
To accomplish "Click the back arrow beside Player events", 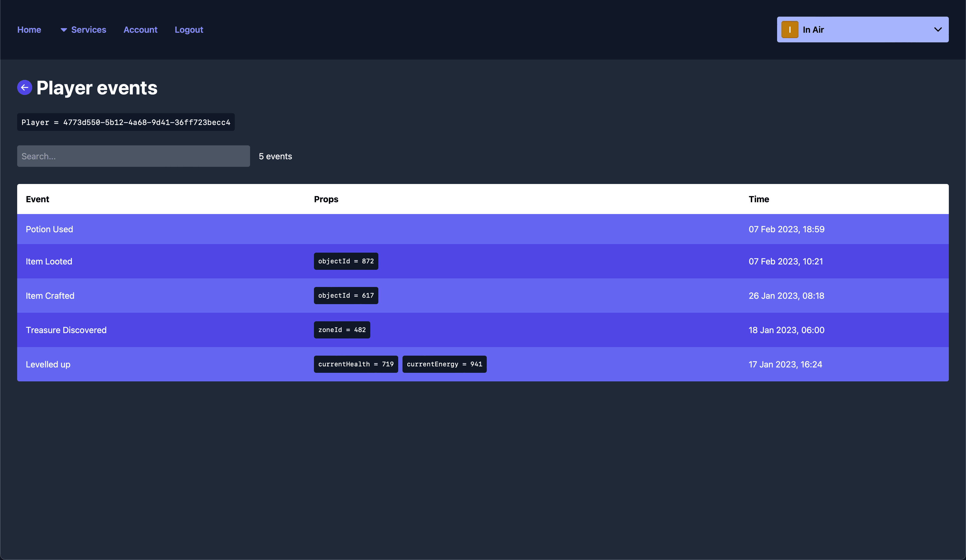I will pos(24,88).
